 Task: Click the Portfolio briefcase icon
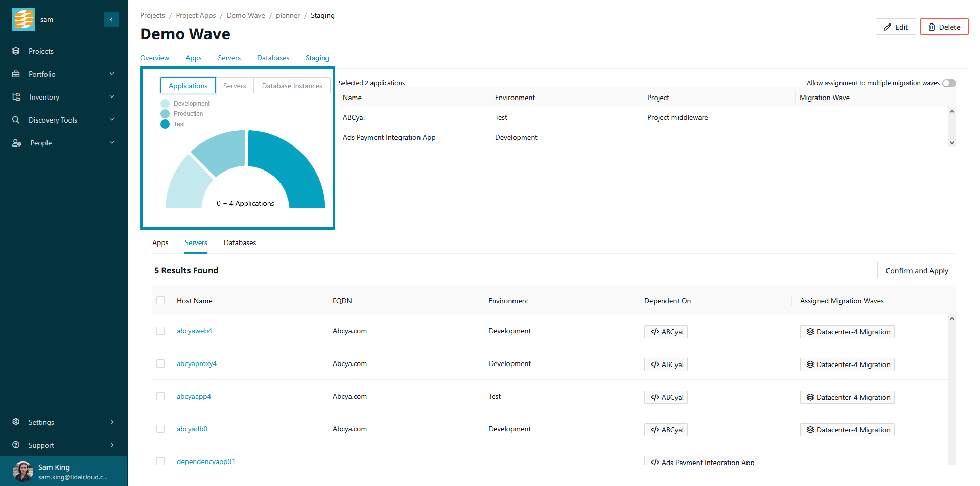[16, 74]
